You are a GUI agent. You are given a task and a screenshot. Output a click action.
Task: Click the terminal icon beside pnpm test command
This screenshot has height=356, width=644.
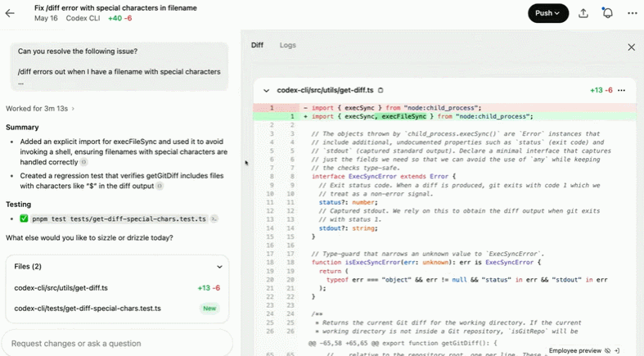(214, 219)
